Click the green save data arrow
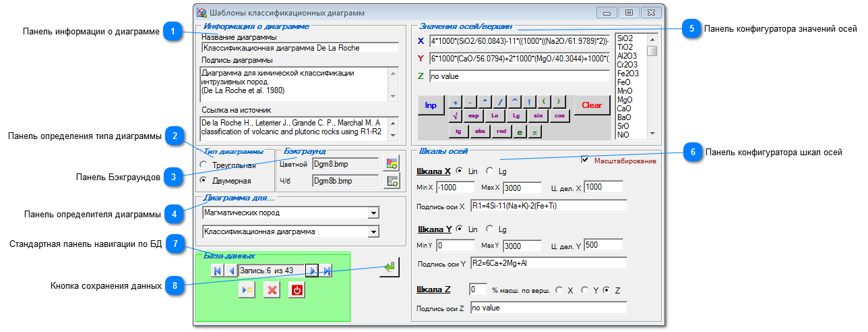Image resolution: width=868 pixels, height=332 pixels. [x=389, y=268]
